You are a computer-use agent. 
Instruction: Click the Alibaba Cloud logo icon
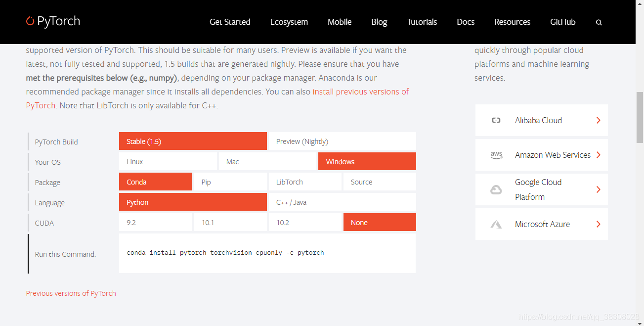pos(496,120)
